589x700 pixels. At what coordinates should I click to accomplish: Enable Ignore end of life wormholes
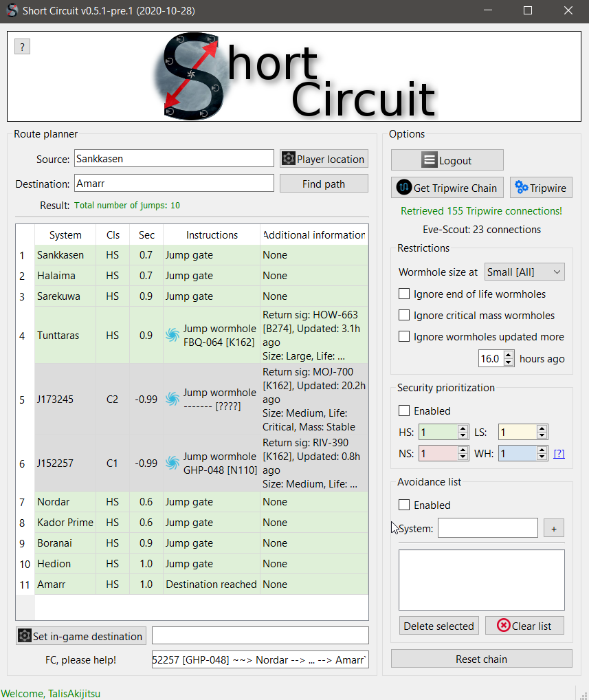click(404, 294)
